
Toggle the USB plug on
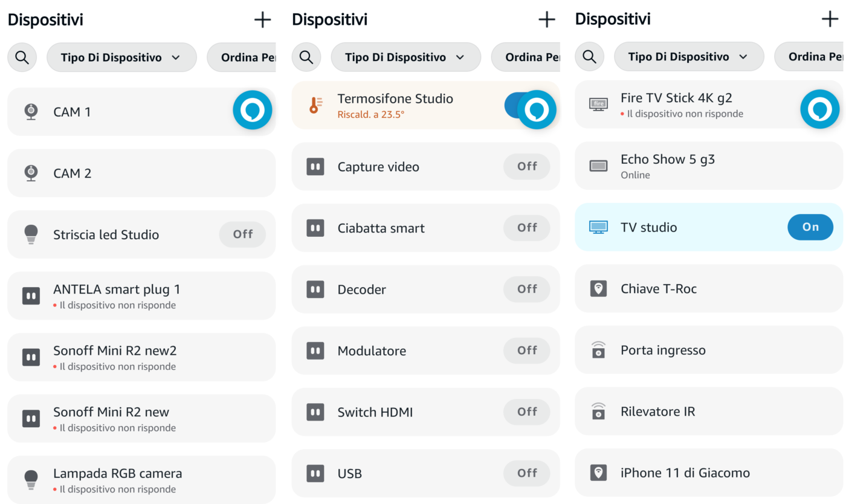coord(527,473)
